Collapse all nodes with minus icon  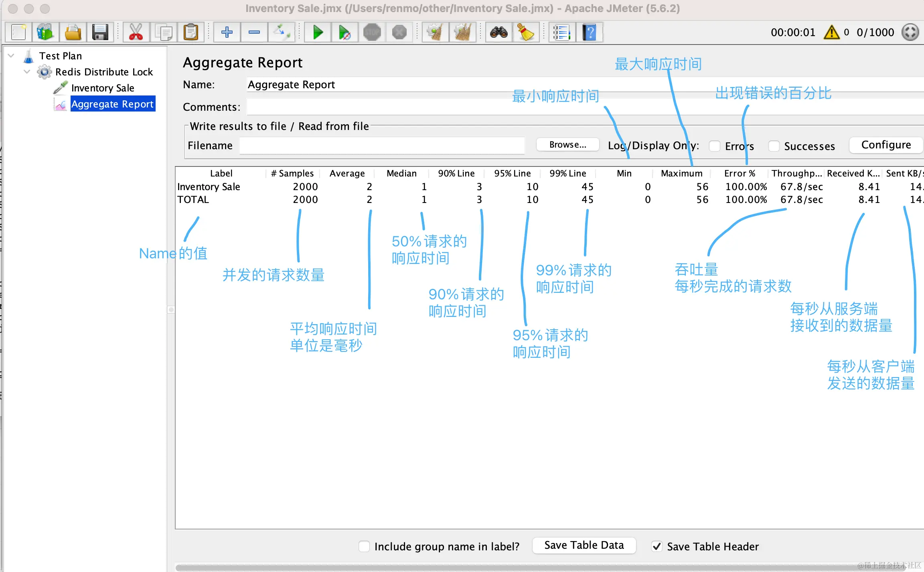(x=254, y=32)
